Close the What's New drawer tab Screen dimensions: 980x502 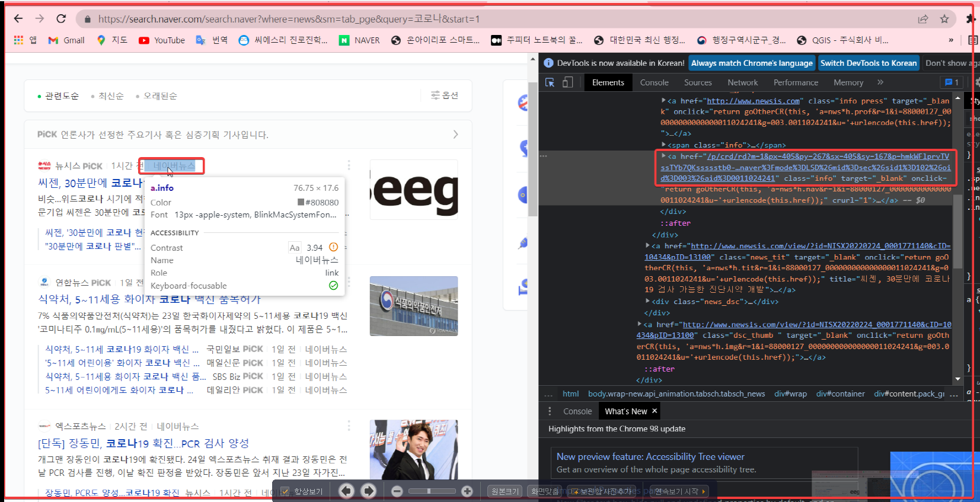pyautogui.click(x=655, y=411)
